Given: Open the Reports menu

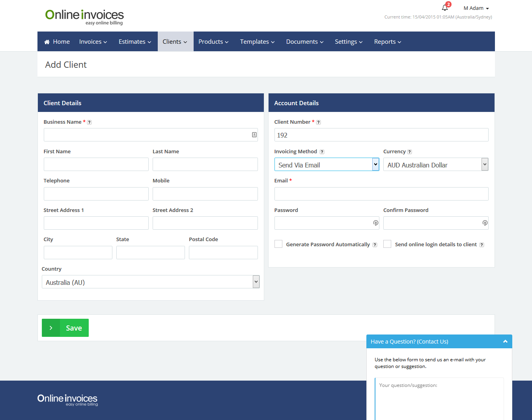Looking at the screenshot, I should [x=387, y=42].
